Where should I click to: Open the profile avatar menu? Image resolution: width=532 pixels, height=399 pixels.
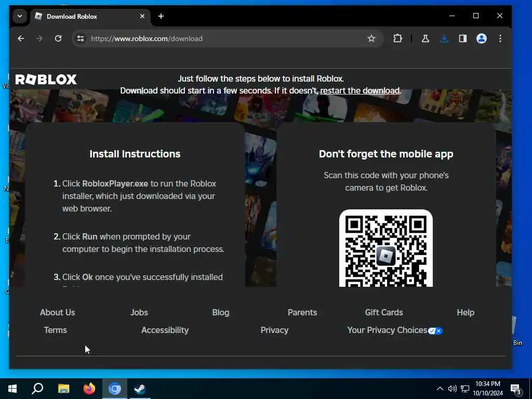coord(482,38)
